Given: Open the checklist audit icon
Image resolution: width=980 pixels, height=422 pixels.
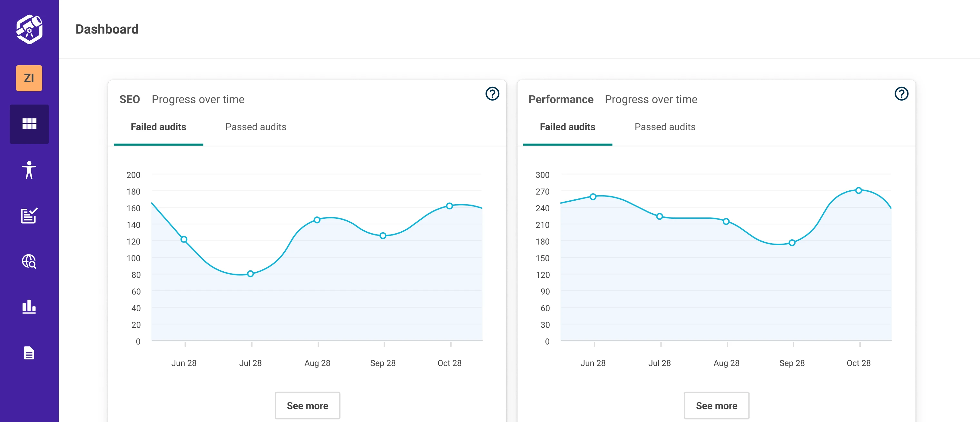Looking at the screenshot, I should coord(29,216).
